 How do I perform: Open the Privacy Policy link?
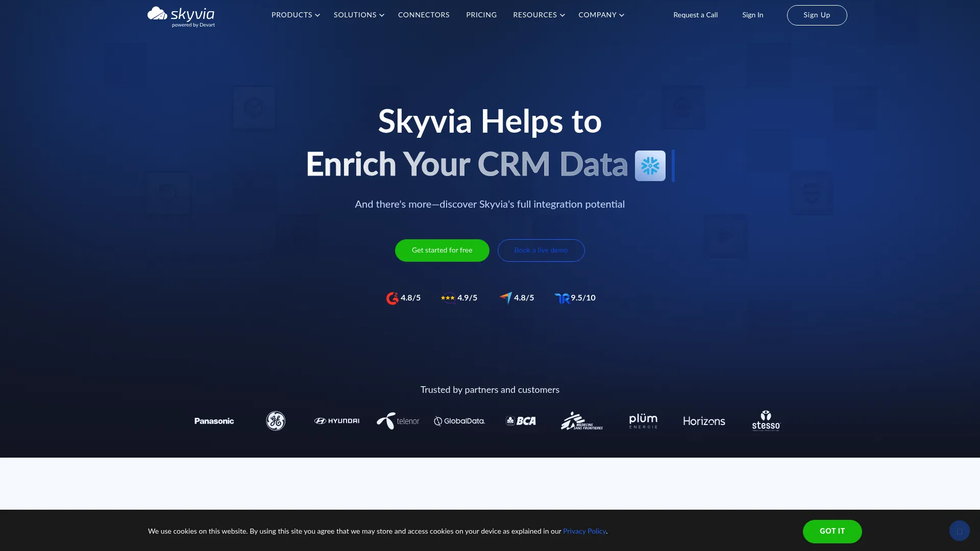coord(584,531)
